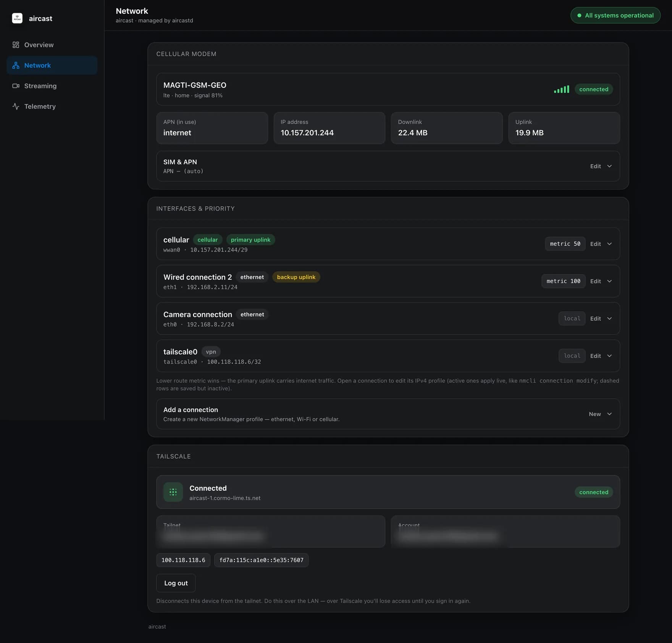Click ethernet tag on Camera connection

(x=252, y=315)
